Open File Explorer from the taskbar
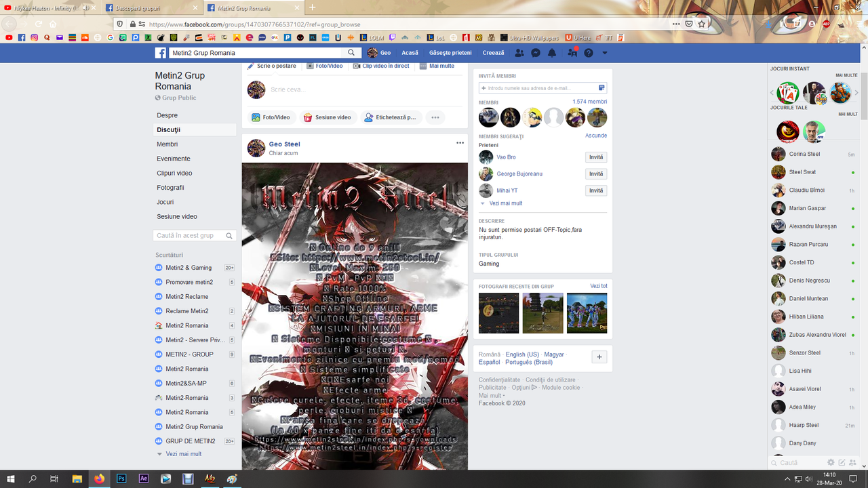Screen dimensions: 868x488 tap(77, 479)
